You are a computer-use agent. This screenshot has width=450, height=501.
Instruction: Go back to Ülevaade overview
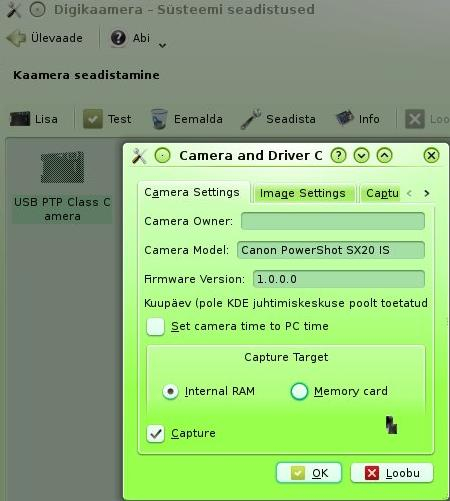click(x=45, y=38)
